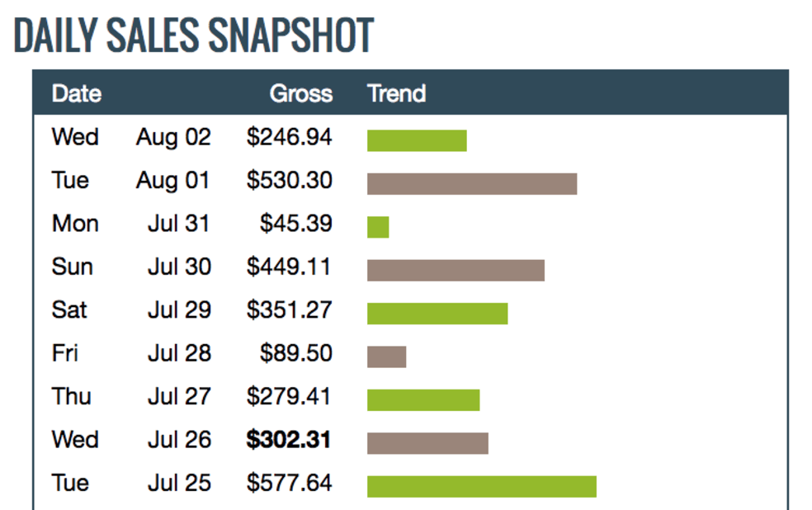Click the Aug 01 brown trend bar
The height and width of the screenshot is (510, 812).
(472, 184)
